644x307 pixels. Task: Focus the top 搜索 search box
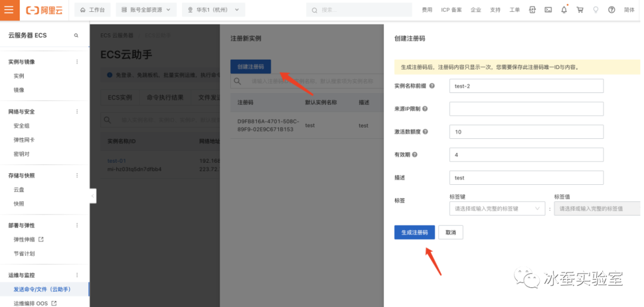[359, 10]
